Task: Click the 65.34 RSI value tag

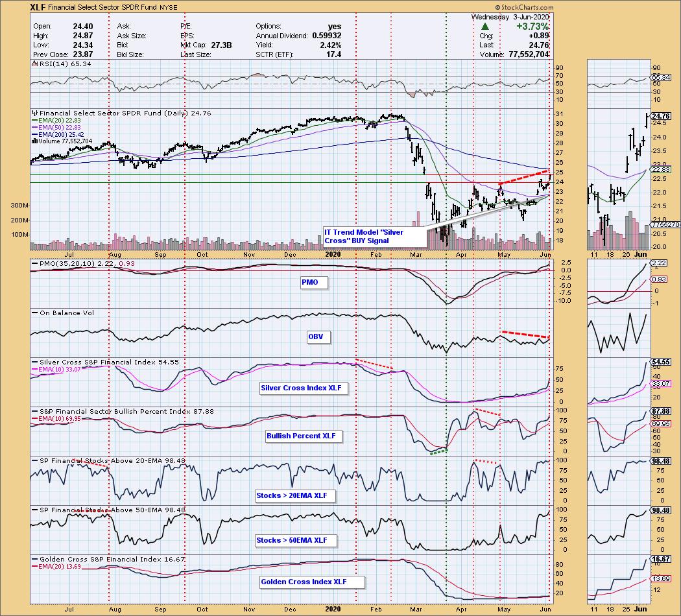Action: click(661, 77)
